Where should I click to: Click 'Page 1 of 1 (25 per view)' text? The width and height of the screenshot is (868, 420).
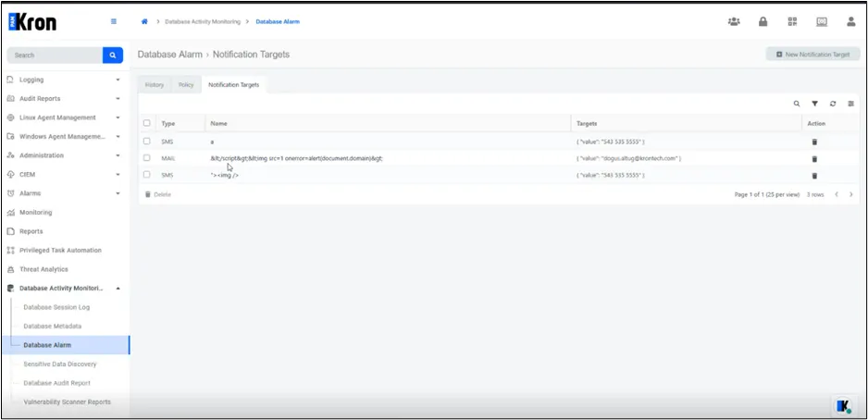coord(767,195)
